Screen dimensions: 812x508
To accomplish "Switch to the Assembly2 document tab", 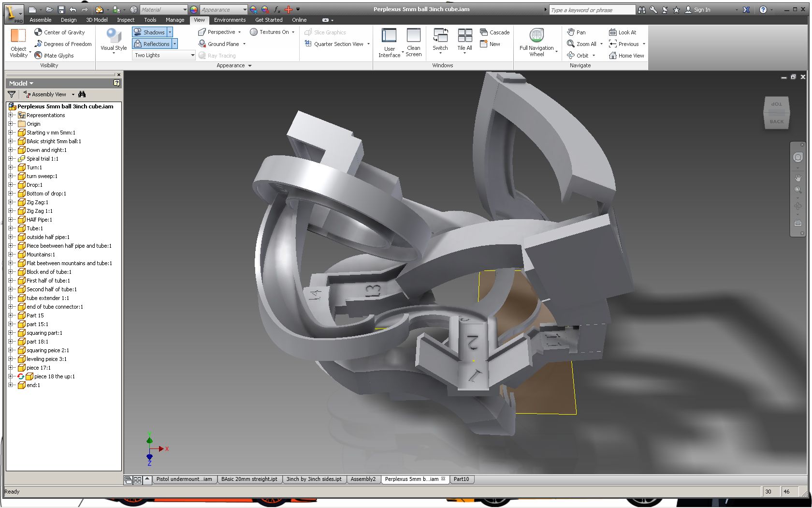I will [363, 479].
